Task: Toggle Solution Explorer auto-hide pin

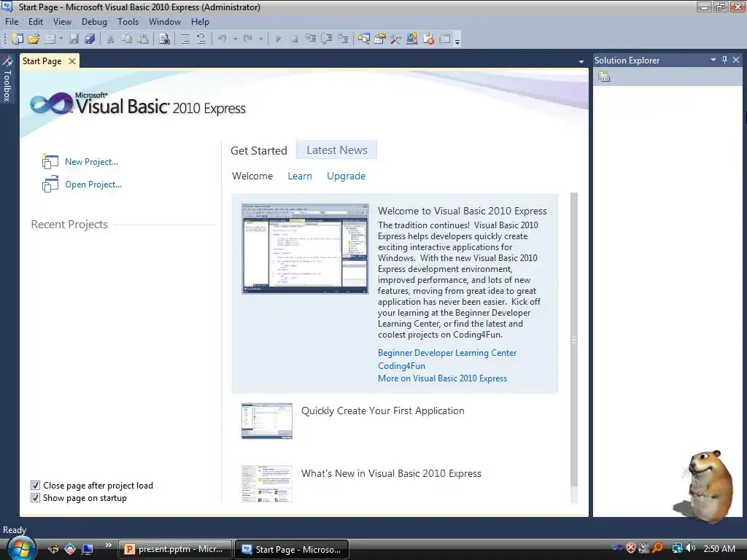Action: tap(724, 60)
